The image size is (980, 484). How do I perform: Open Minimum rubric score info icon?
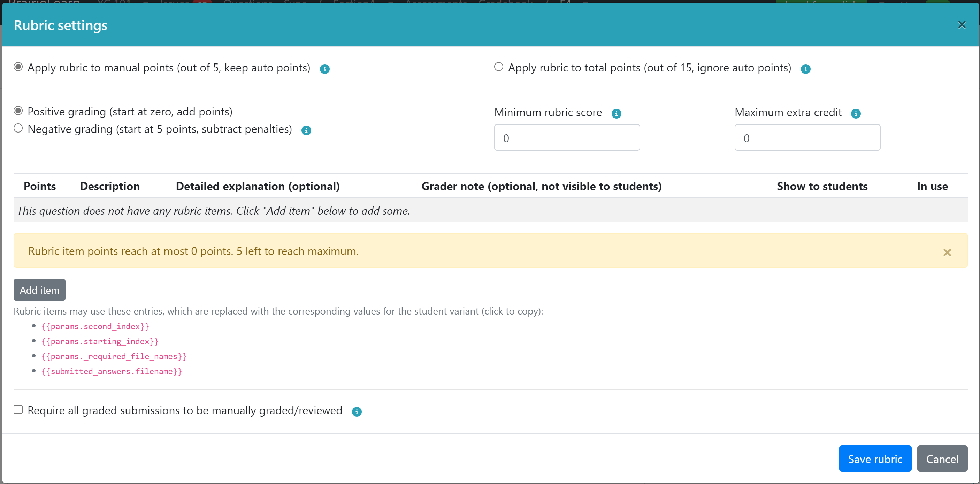(x=616, y=113)
